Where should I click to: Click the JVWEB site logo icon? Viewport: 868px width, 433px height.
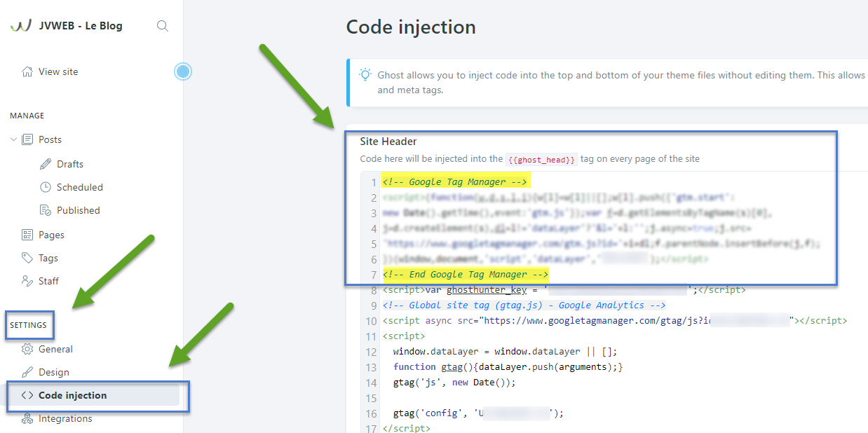[21, 26]
